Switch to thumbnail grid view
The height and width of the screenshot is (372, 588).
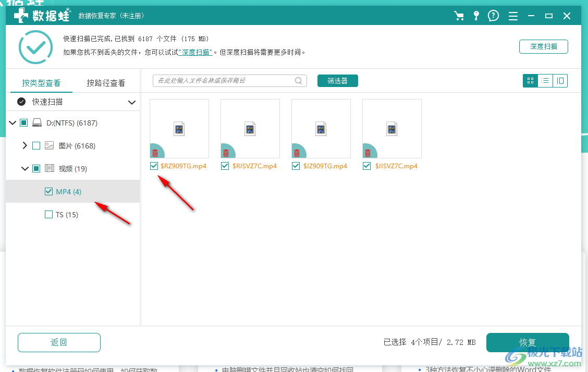[530, 81]
